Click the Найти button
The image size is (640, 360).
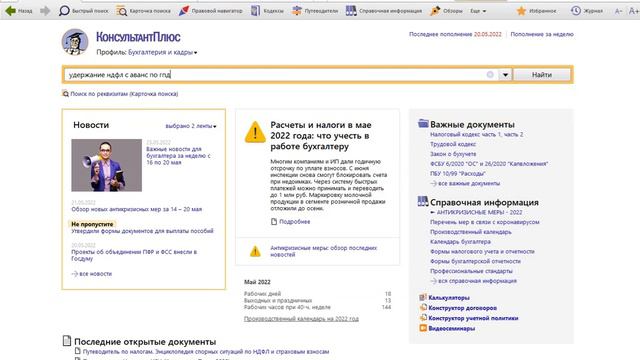[x=542, y=75]
